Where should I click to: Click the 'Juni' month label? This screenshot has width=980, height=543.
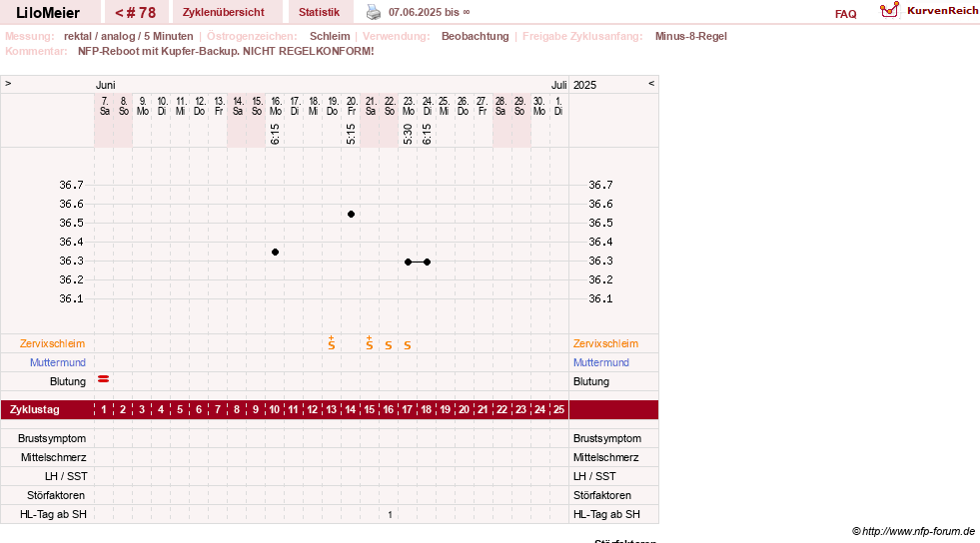pyautogui.click(x=106, y=85)
